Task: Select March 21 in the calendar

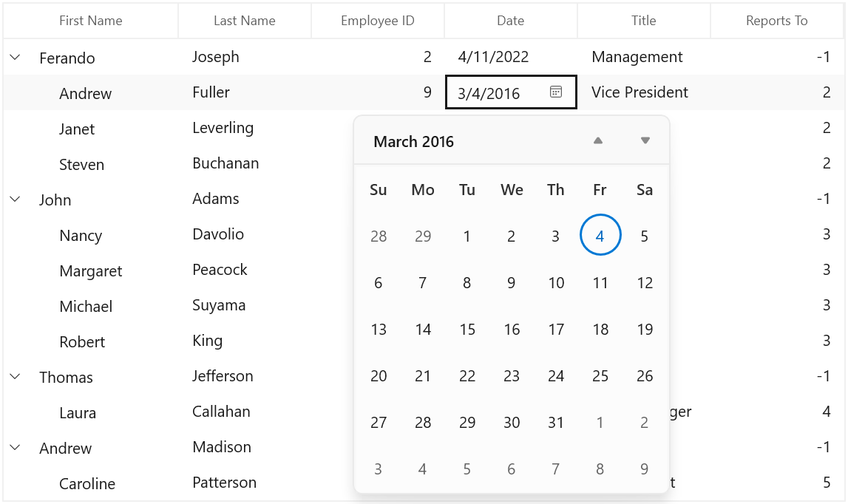Action: [422, 376]
